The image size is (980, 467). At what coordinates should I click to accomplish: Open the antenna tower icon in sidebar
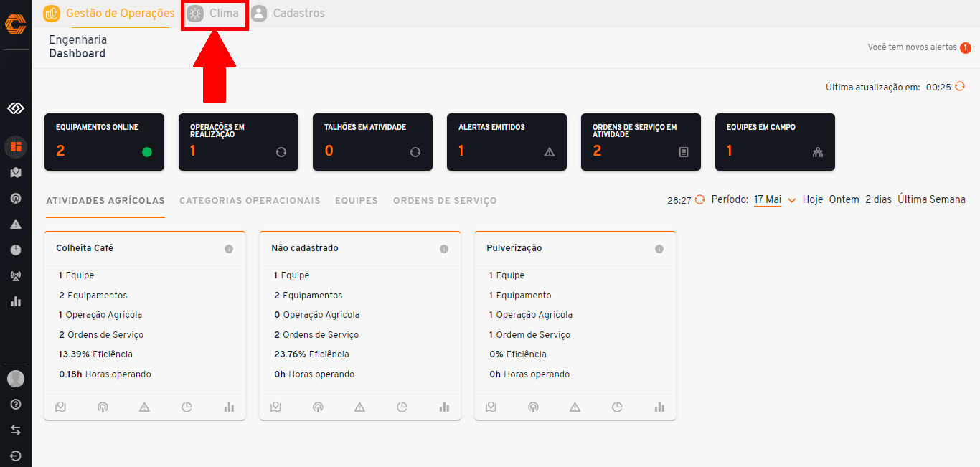(16, 276)
